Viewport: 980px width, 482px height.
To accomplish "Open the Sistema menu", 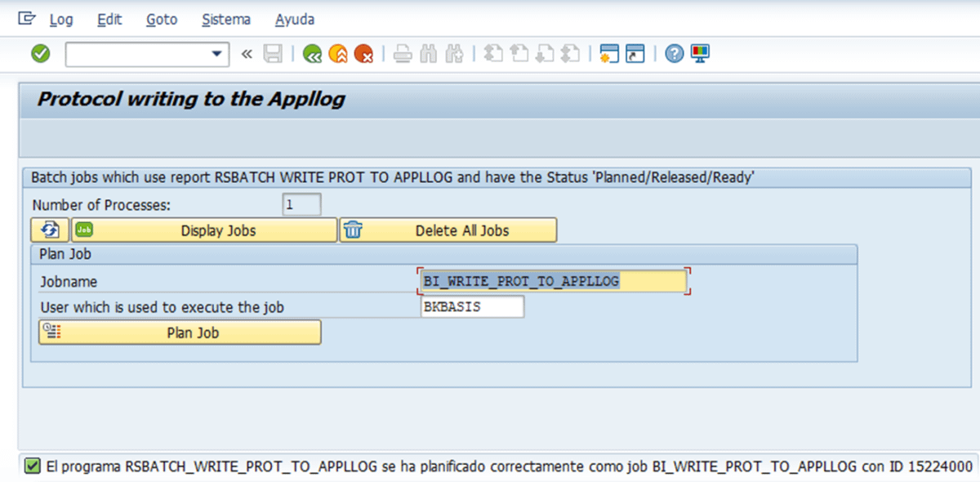I will tap(226, 20).
